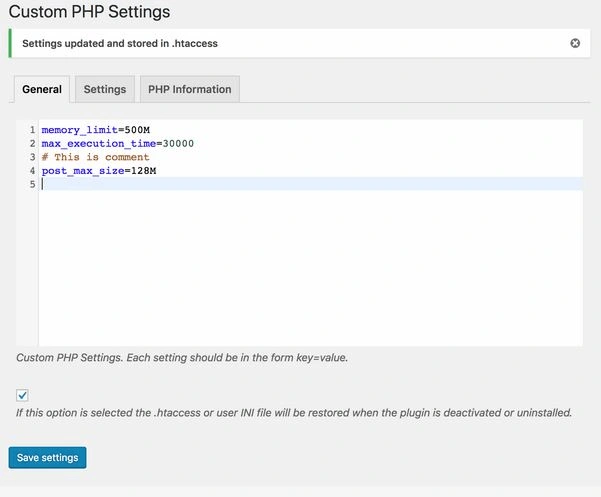Screen dimensions: 601x497
Task: Click line number 1 in the gutter
Action: tap(32, 130)
